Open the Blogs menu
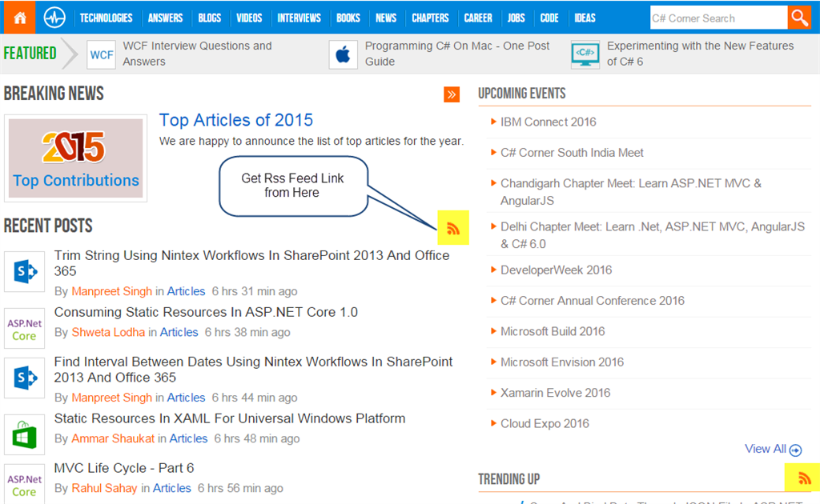The image size is (820, 504). (x=210, y=18)
